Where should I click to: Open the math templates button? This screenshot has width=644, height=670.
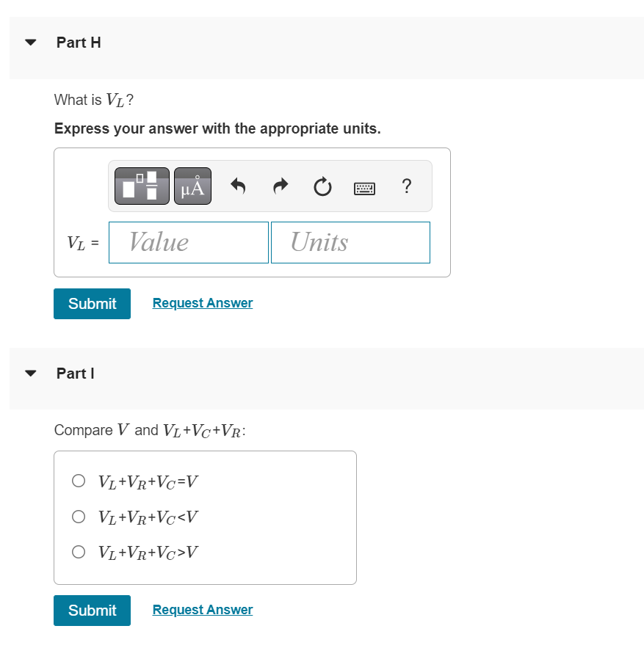click(142, 186)
